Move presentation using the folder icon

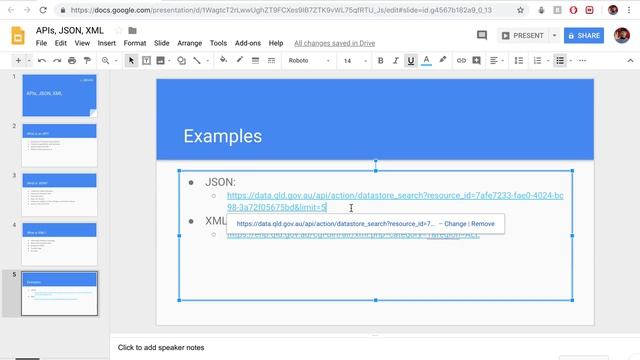[132, 30]
